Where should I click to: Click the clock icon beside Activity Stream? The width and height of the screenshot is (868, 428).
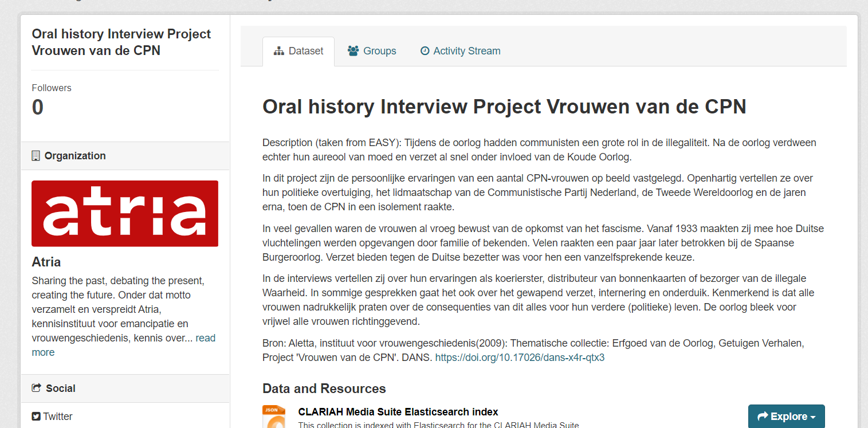[x=425, y=51]
